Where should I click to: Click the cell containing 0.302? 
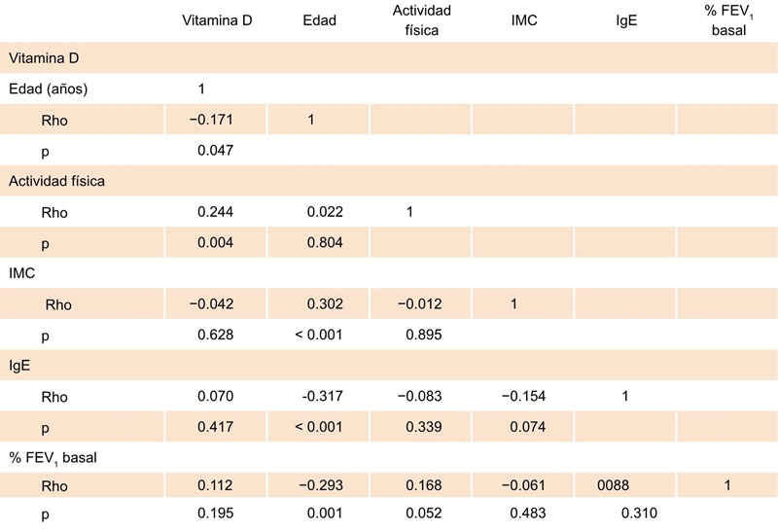323,304
